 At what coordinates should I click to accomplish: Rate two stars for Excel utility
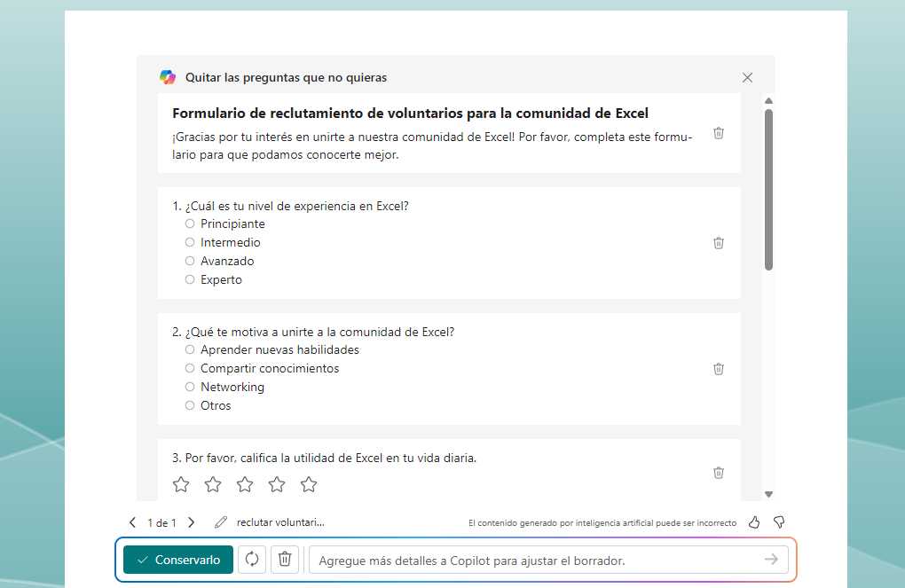coord(213,484)
